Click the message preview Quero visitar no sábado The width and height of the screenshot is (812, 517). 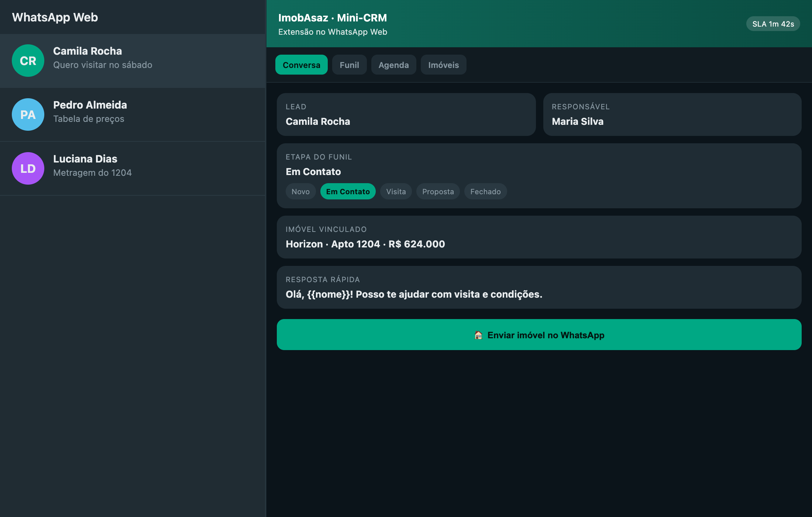(x=103, y=65)
